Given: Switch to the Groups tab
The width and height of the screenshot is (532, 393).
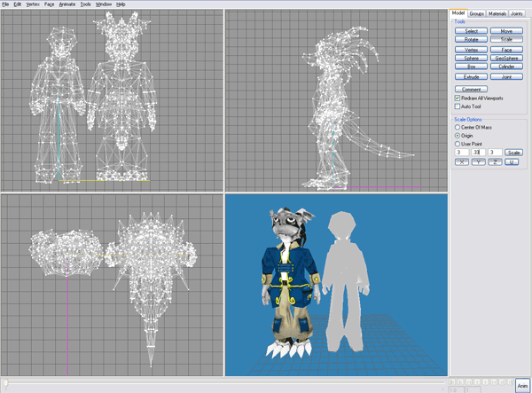Looking at the screenshot, I should (477, 13).
